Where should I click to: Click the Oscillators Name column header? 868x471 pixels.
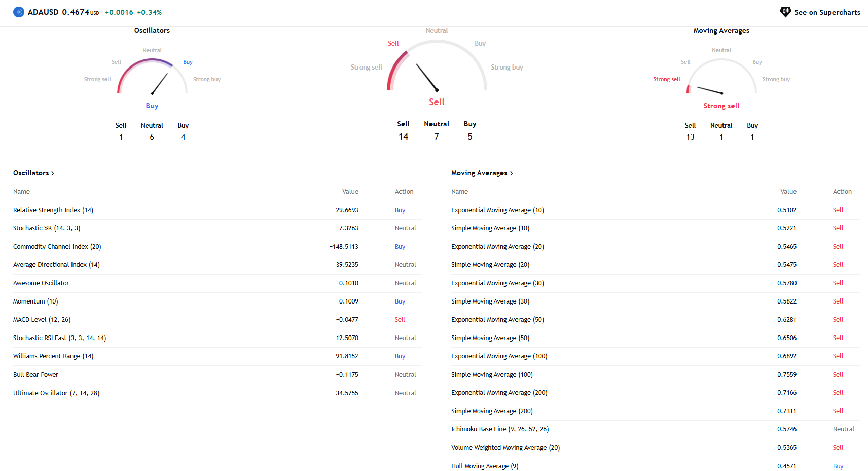(x=21, y=192)
